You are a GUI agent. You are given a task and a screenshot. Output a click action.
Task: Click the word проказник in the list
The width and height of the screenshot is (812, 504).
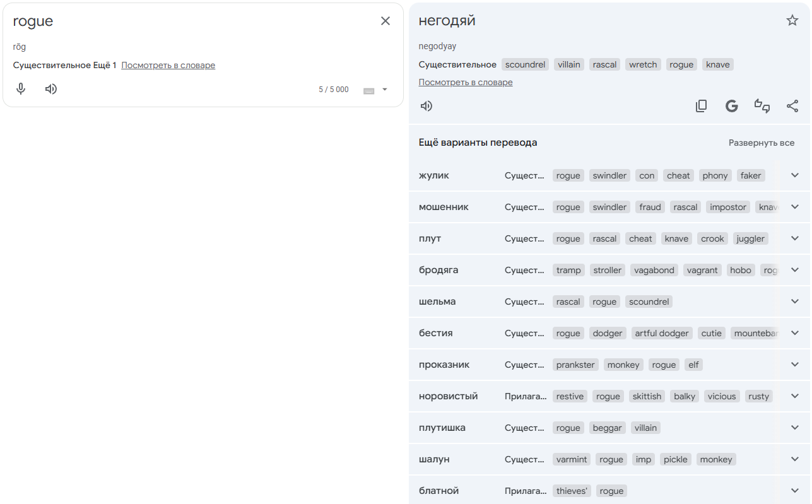tap(444, 365)
